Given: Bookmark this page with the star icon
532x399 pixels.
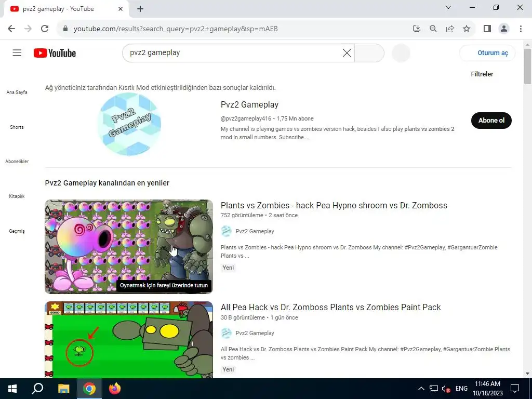Looking at the screenshot, I should pos(467,29).
